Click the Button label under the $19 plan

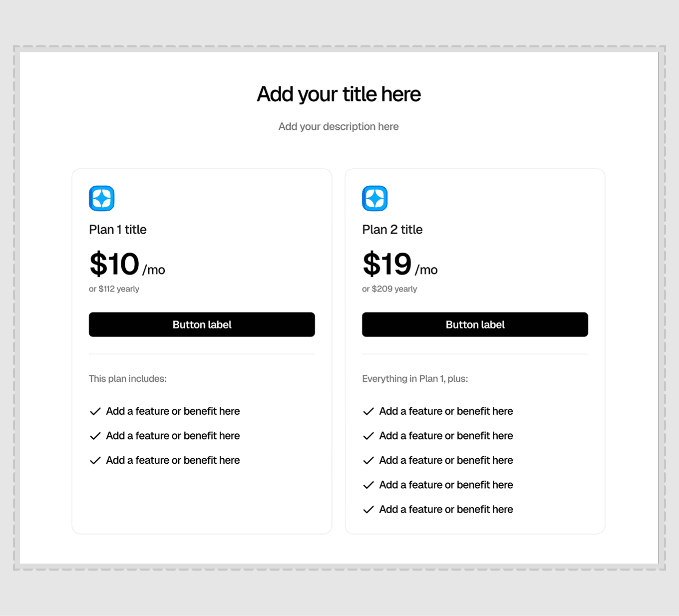pyautogui.click(x=475, y=324)
